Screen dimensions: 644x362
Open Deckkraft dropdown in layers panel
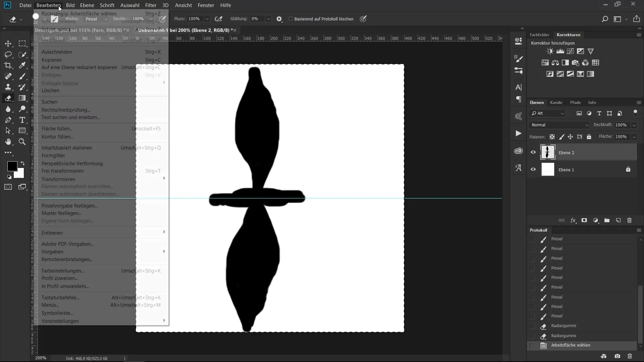tap(634, 125)
